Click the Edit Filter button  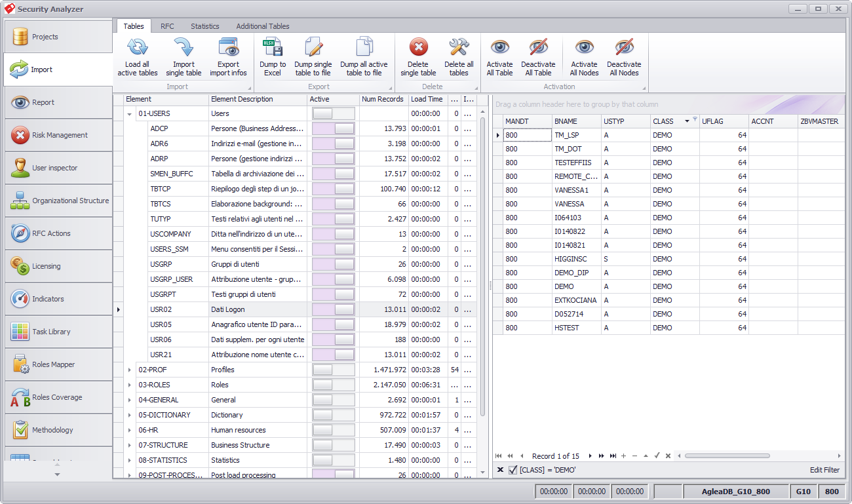[824, 470]
